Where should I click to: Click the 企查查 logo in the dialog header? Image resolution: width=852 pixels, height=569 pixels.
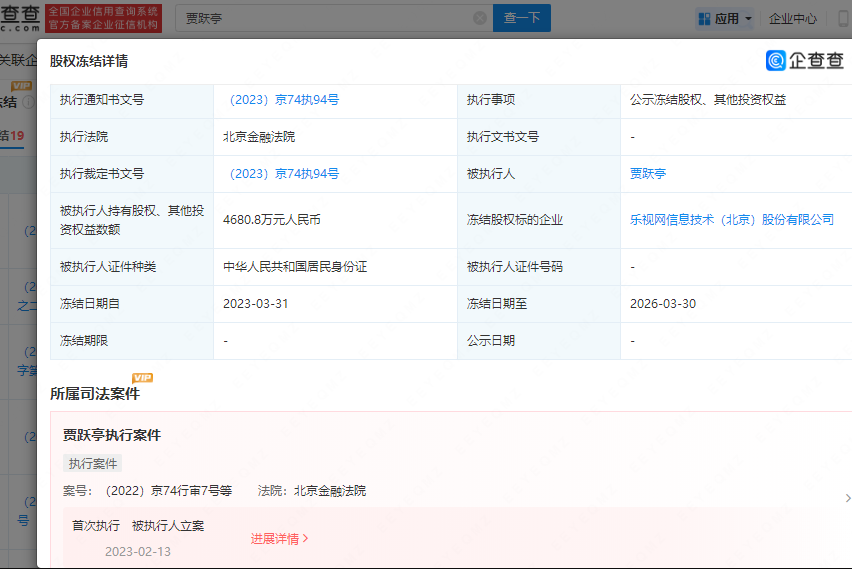[805, 61]
